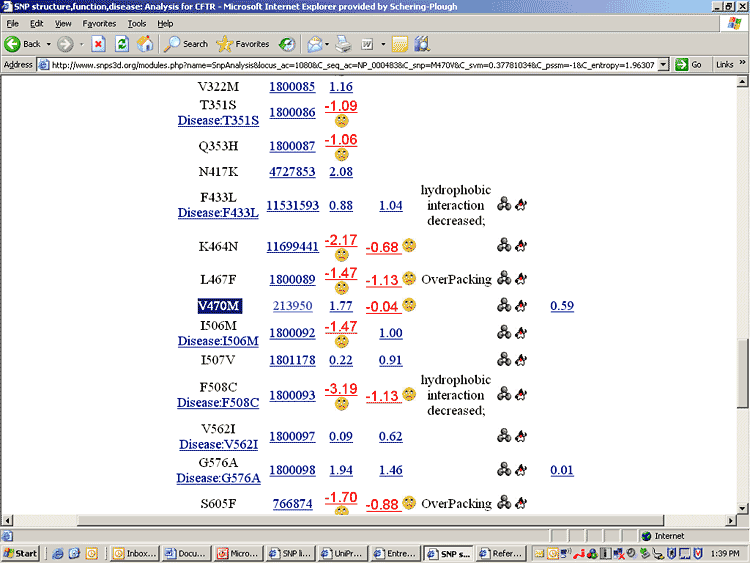This screenshot has height=563, width=750.
Task: Follow the Disease:F508C link
Action: tap(218, 403)
